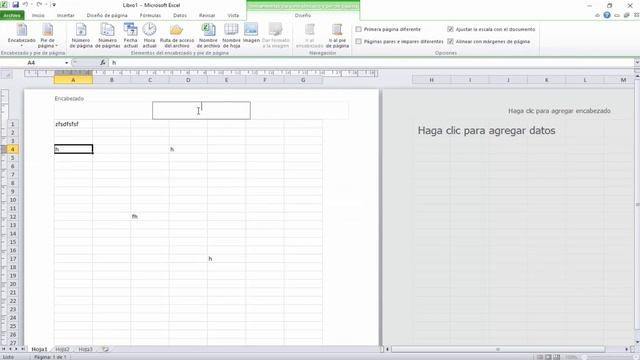Switch to the Inicio ribbon tab
This screenshot has width=640, height=360.
[38, 15]
